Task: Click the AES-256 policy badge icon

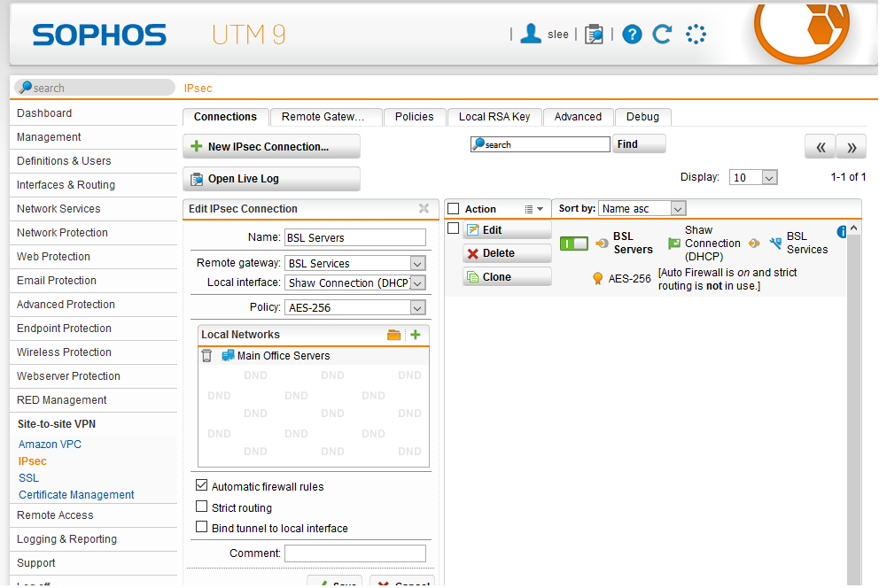Action: tap(598, 278)
